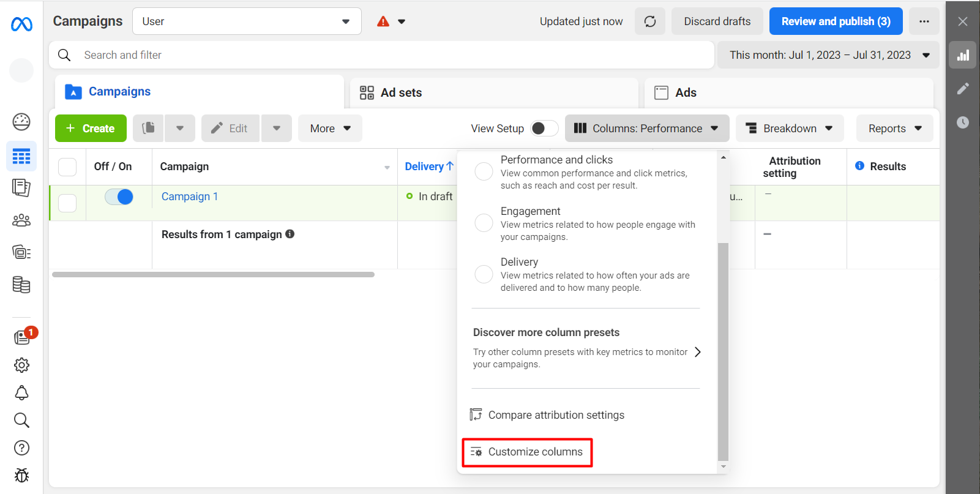Open the news icon with notification badge
The width and height of the screenshot is (980, 494).
(x=22, y=337)
